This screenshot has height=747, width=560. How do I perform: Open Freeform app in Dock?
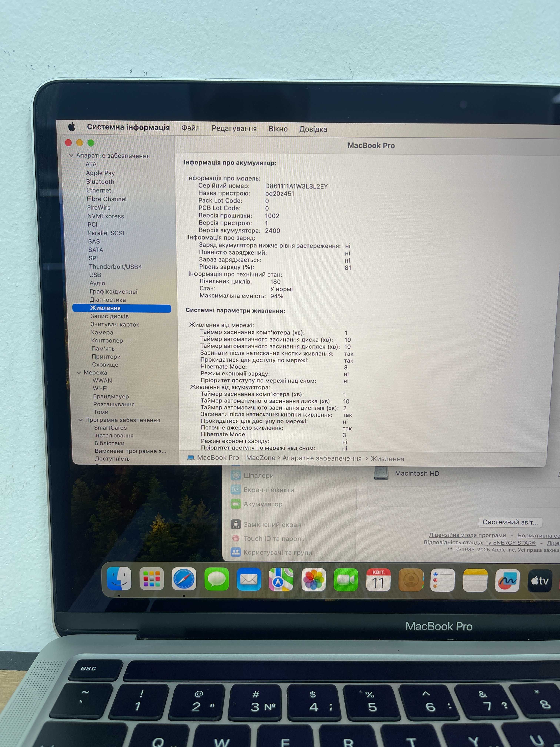[x=507, y=580]
